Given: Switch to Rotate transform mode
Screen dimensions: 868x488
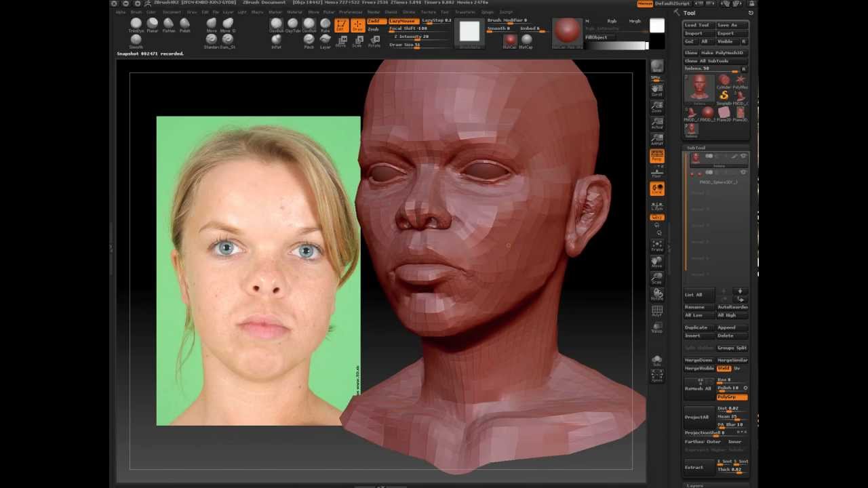Looking at the screenshot, I should [374, 41].
